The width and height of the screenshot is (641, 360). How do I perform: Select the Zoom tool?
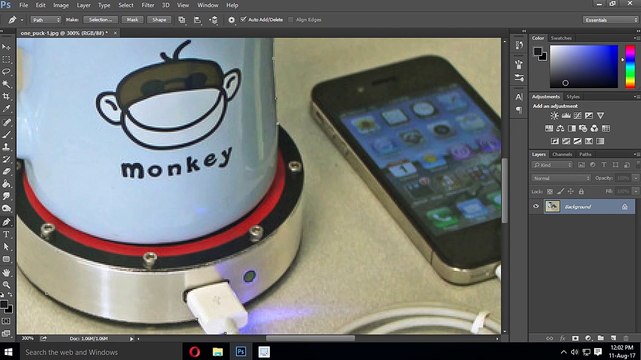6,285
